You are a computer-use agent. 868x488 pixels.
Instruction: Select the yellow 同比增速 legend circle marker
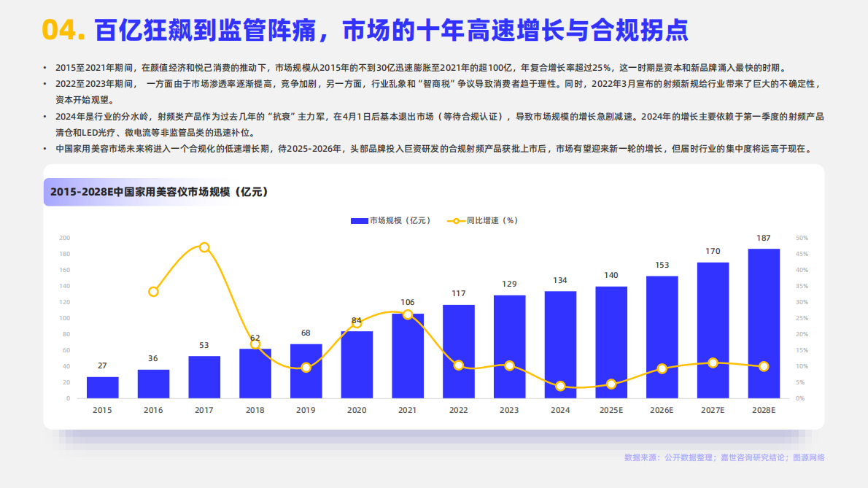(x=454, y=220)
